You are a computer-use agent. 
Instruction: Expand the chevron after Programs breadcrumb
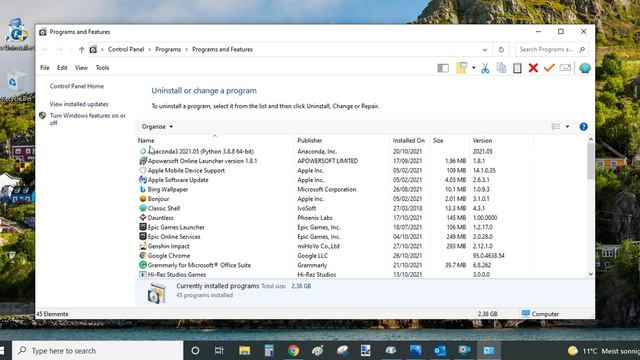(187, 49)
